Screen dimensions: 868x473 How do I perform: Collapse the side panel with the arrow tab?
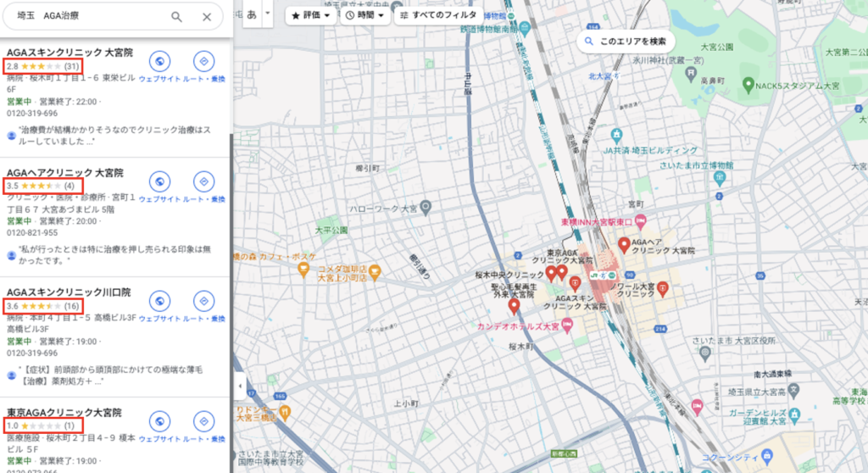coord(240,386)
